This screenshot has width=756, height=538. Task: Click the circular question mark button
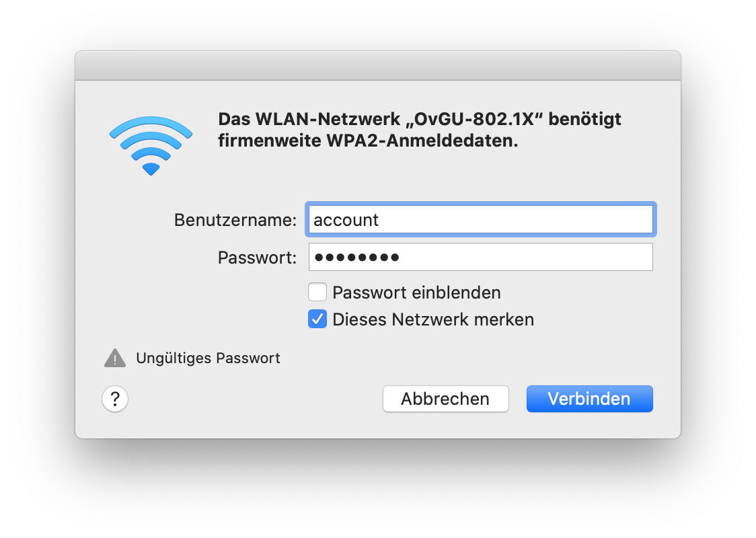coord(114,398)
